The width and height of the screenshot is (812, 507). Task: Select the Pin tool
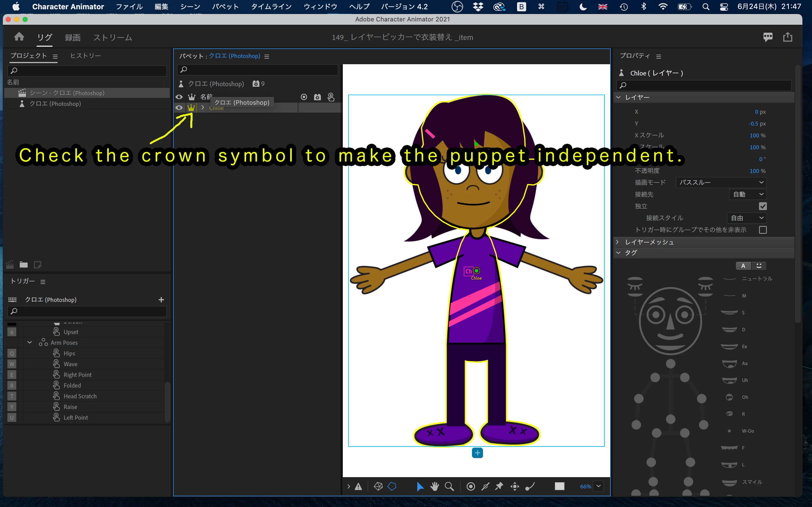499,486
